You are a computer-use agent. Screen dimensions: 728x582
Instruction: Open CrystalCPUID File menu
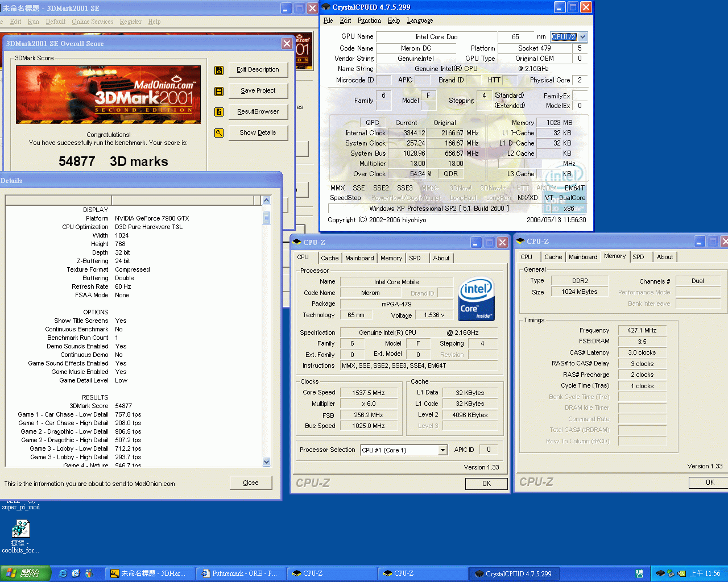328,20
